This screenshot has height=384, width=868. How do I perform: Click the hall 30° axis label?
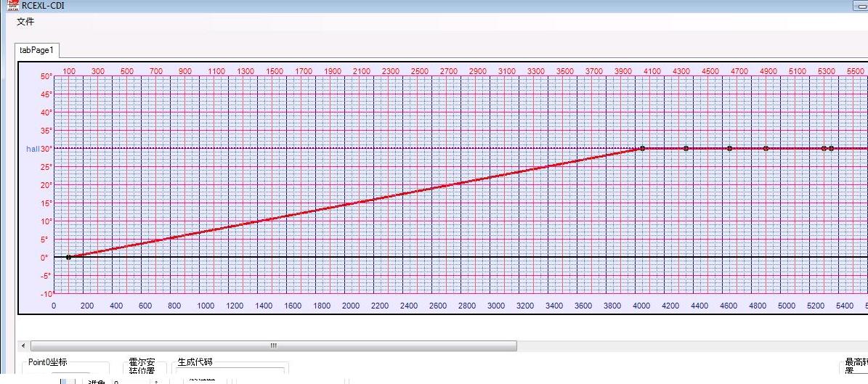point(38,149)
